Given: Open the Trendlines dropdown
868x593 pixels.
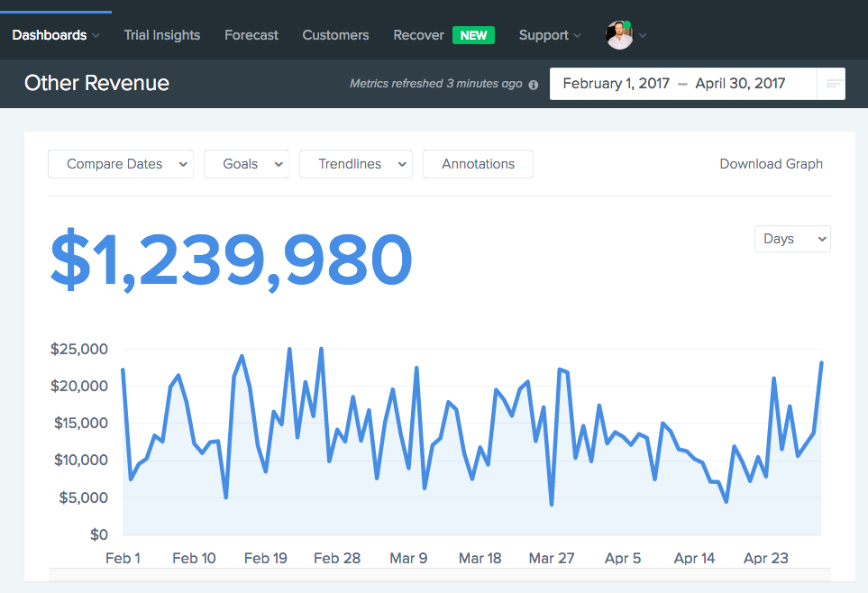Looking at the screenshot, I should pos(356,164).
